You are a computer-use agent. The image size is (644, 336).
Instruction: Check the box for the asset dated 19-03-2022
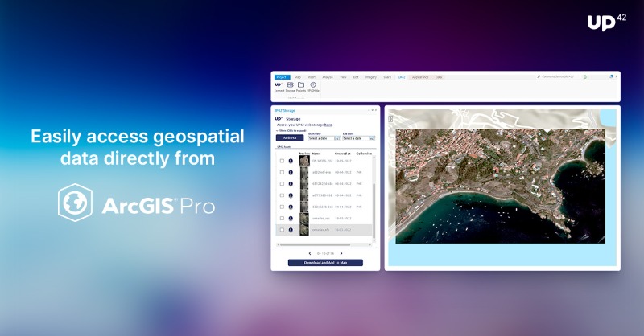(282, 219)
